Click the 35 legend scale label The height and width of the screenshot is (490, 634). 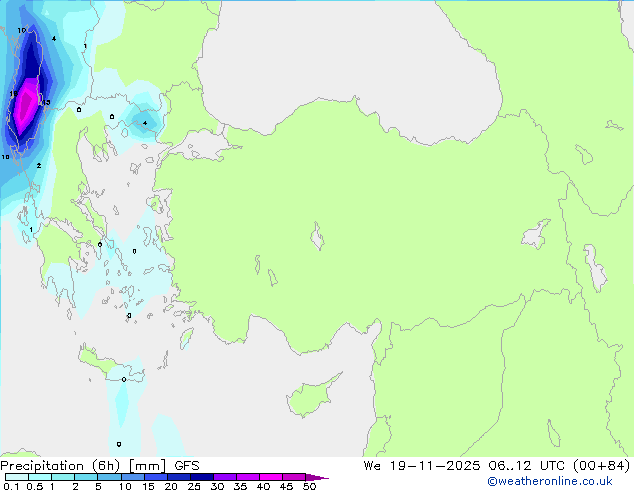pyautogui.click(x=240, y=486)
